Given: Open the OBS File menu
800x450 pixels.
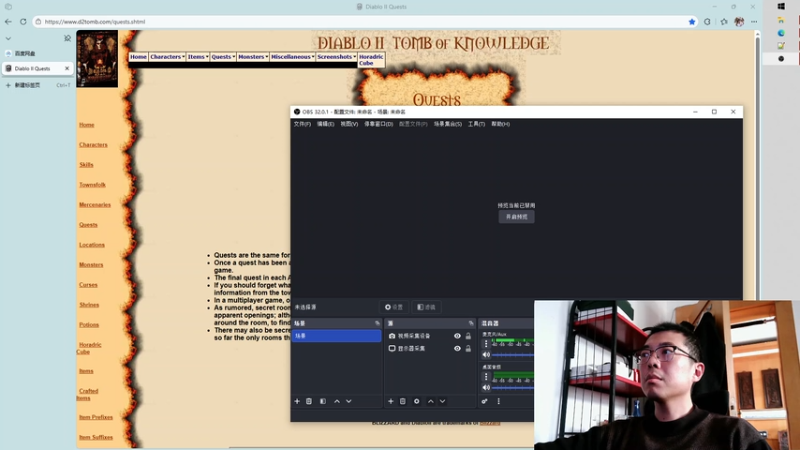Looking at the screenshot, I should [x=302, y=124].
